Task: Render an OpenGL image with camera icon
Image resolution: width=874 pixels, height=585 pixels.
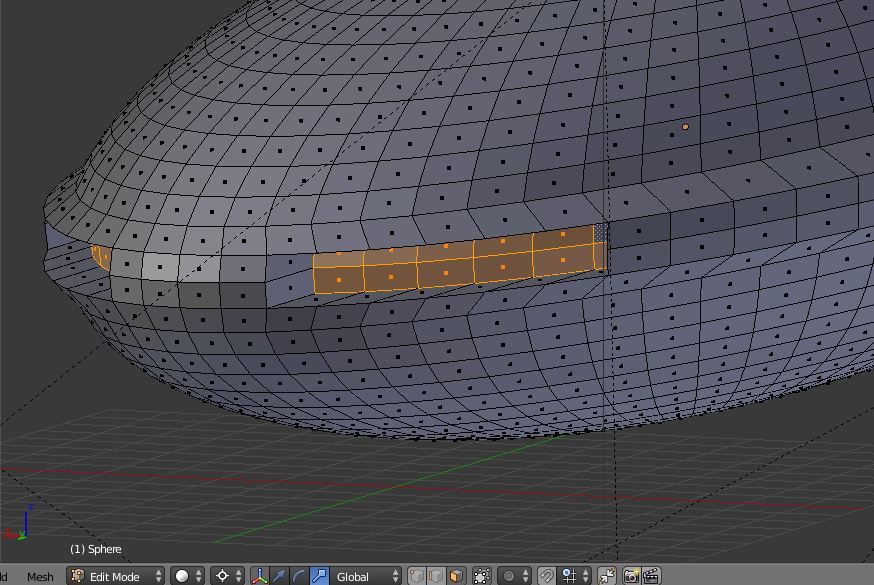Action: pos(632,576)
